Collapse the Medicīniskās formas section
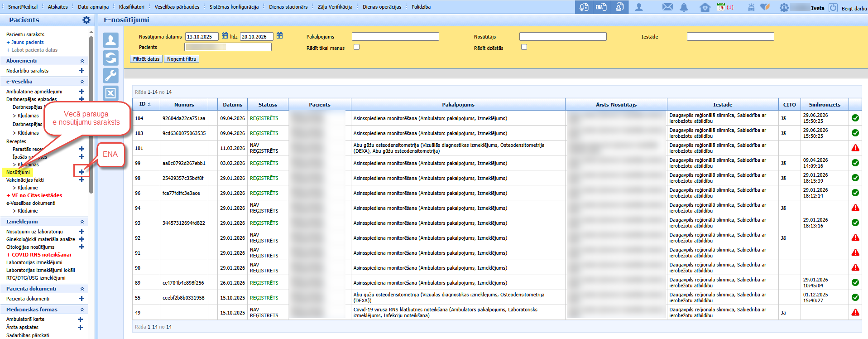868x339 pixels. pyautogui.click(x=82, y=310)
